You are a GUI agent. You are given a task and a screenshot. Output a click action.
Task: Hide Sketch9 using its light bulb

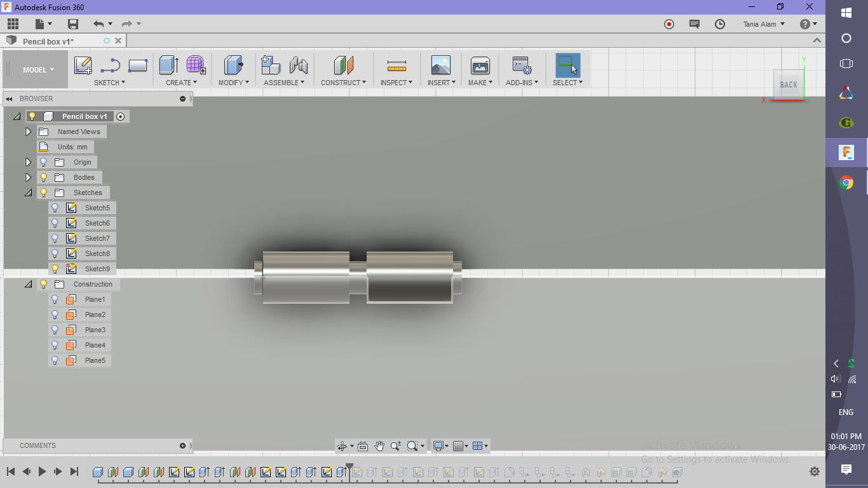point(55,269)
